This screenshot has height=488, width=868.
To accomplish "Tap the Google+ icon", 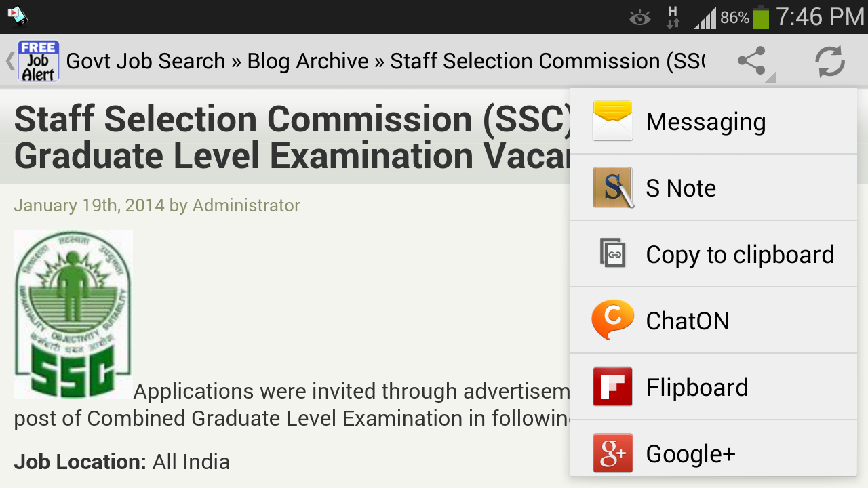I will point(612,453).
